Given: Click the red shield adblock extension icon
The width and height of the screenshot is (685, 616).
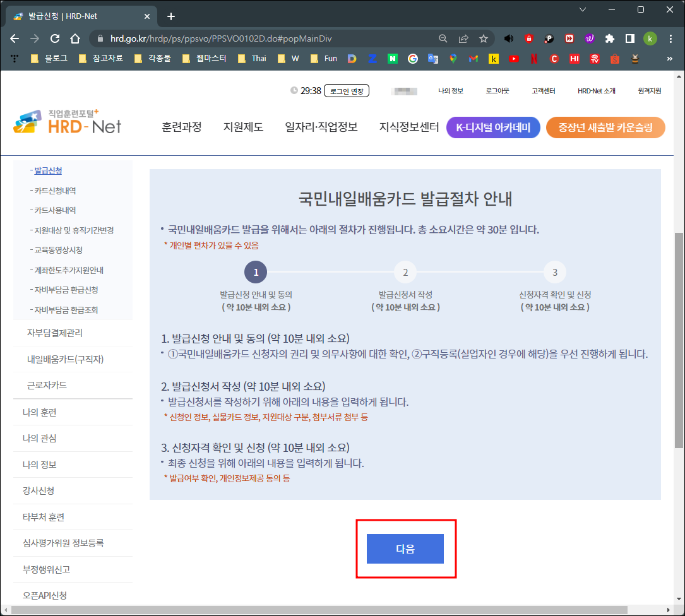Looking at the screenshot, I should click(529, 38).
